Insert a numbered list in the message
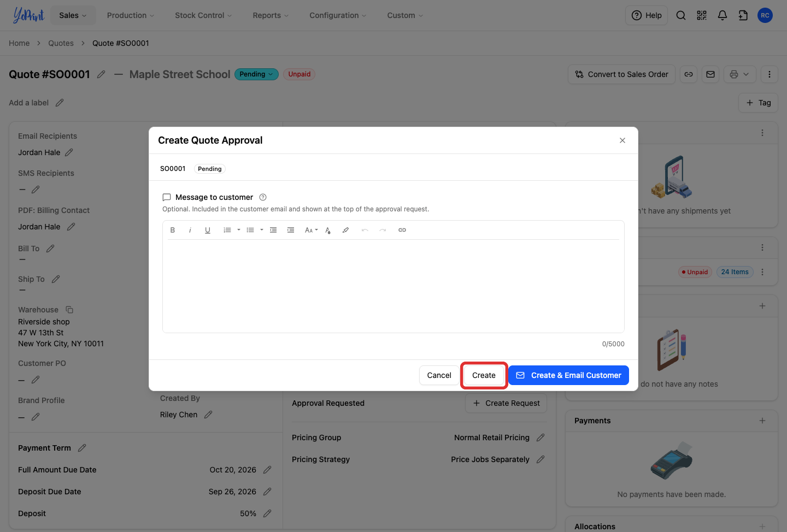787x532 pixels. 227,230
